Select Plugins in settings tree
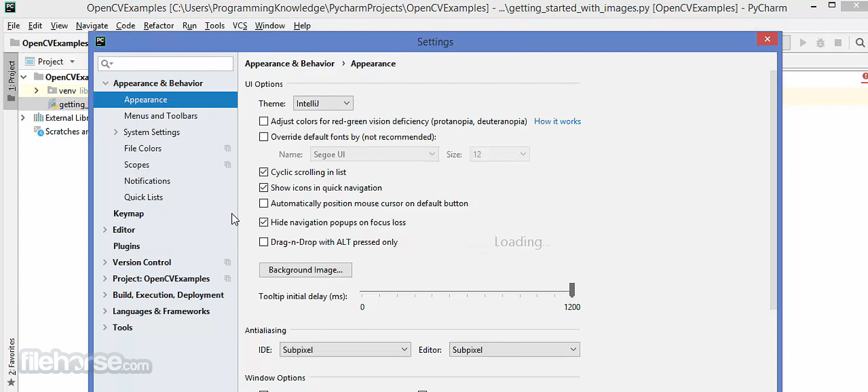The image size is (868, 392). coord(127,246)
